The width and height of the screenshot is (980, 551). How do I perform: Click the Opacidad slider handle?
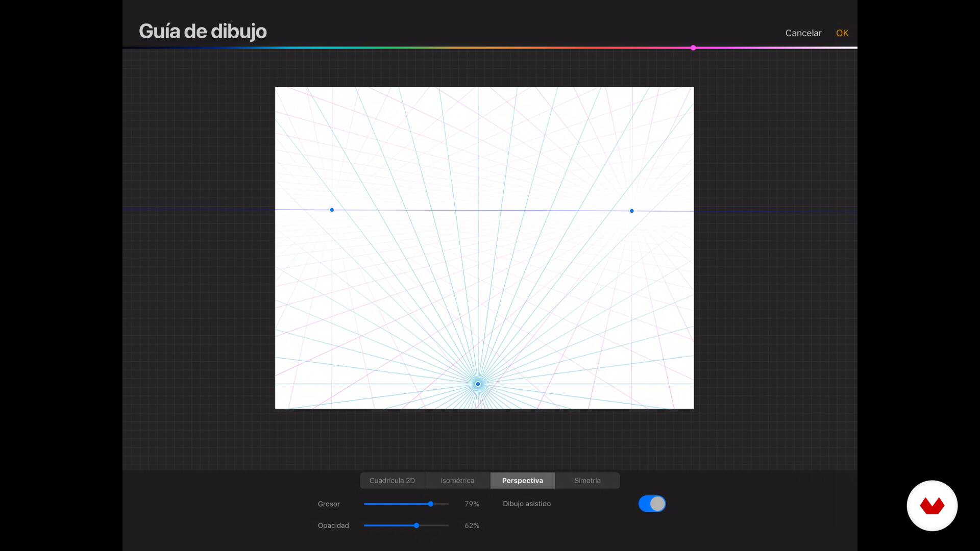coord(416,525)
